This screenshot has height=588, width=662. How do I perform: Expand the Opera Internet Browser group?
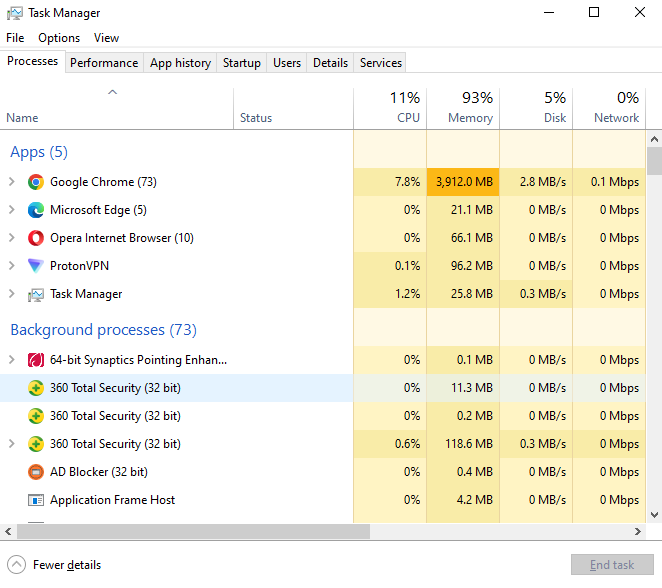click(x=12, y=238)
